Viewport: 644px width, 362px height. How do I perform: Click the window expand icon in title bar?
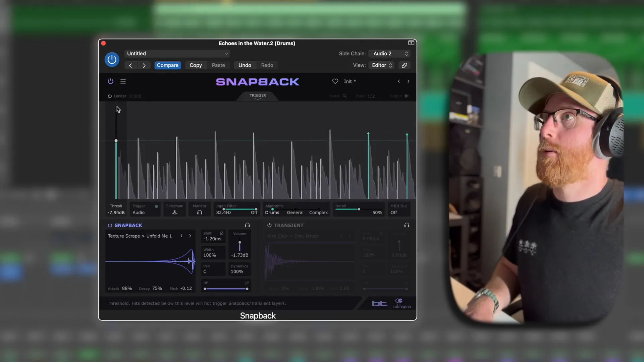click(411, 43)
